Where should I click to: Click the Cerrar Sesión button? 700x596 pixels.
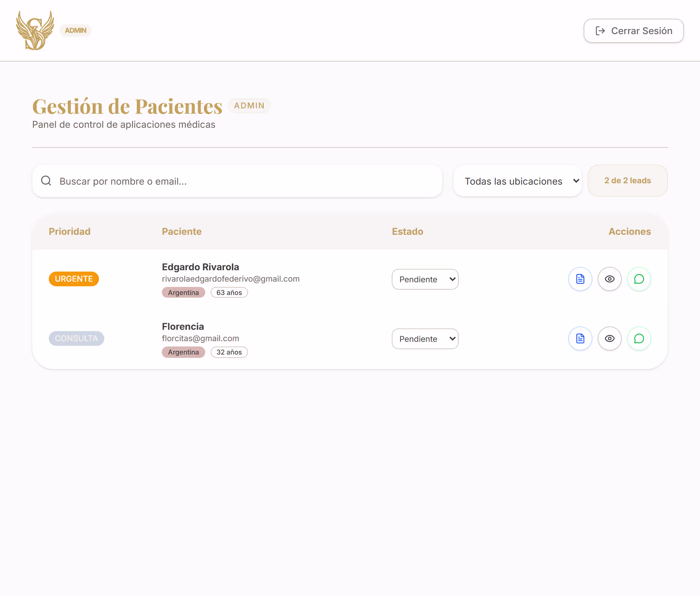click(633, 31)
